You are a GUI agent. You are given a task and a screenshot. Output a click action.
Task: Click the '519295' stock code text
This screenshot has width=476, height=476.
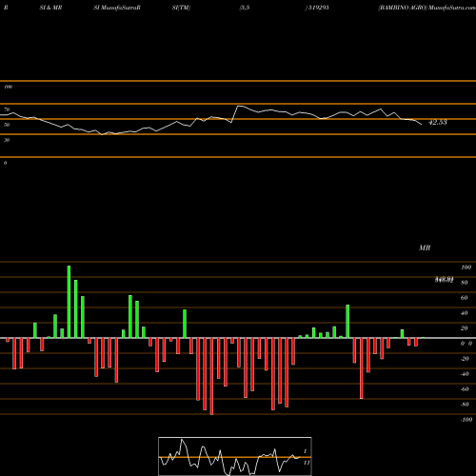pos(318,8)
